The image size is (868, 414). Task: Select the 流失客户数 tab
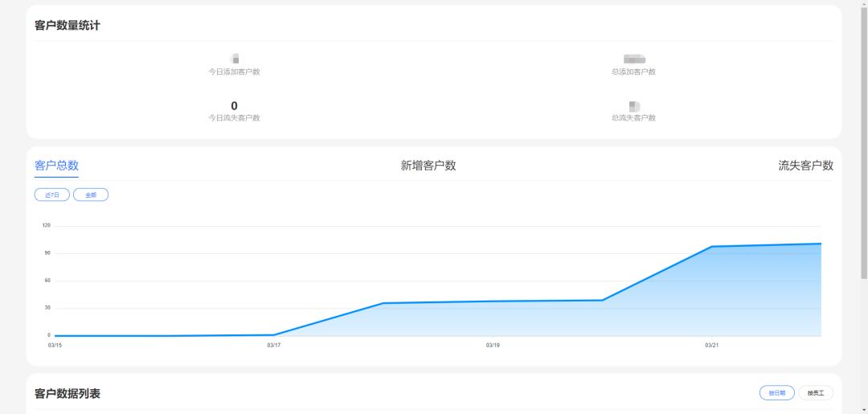point(805,166)
